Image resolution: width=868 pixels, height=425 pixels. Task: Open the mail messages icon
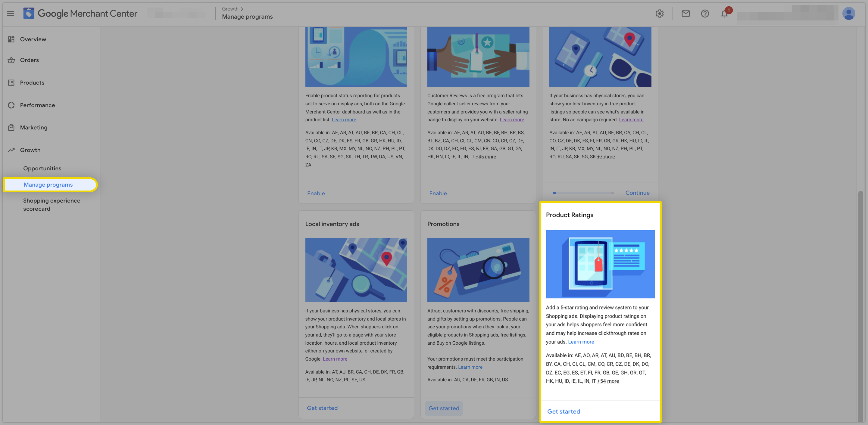(x=685, y=14)
